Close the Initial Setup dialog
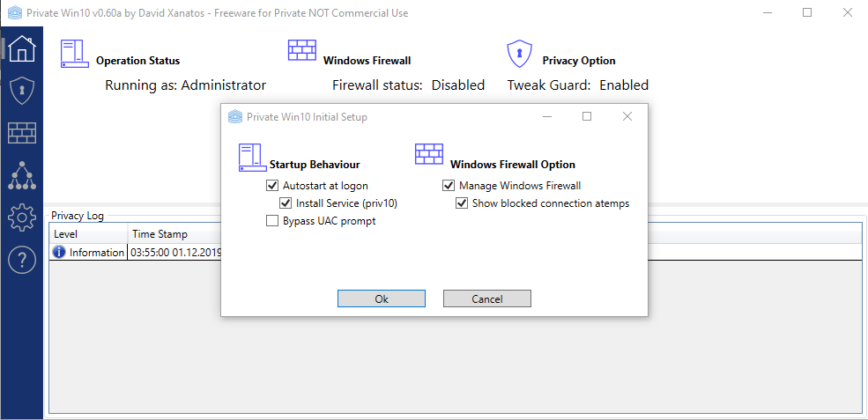 click(x=627, y=116)
